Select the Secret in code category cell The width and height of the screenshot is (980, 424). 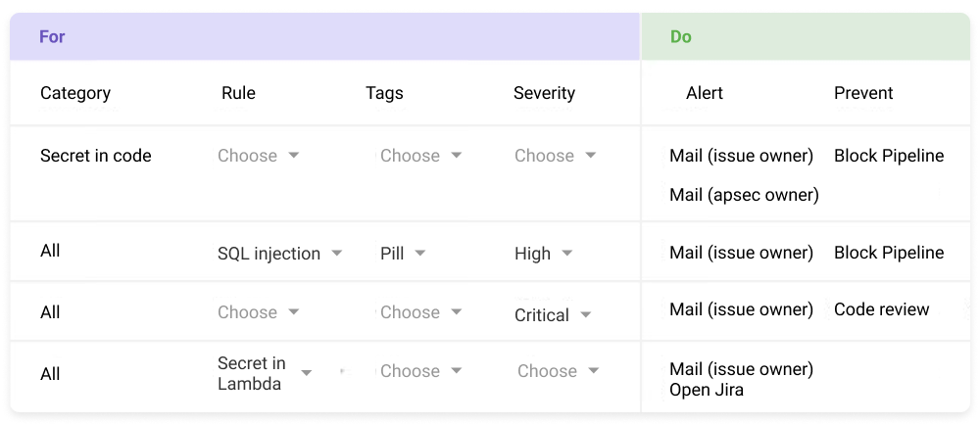click(96, 156)
